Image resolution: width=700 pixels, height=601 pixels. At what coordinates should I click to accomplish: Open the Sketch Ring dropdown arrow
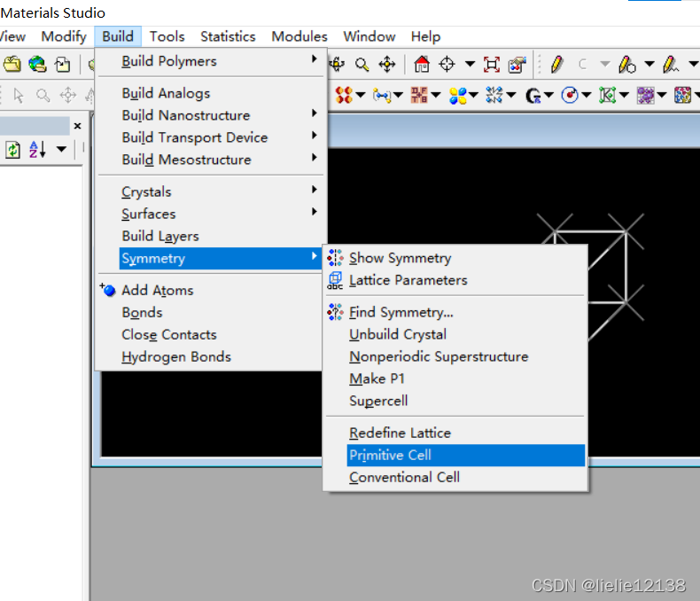click(x=649, y=65)
